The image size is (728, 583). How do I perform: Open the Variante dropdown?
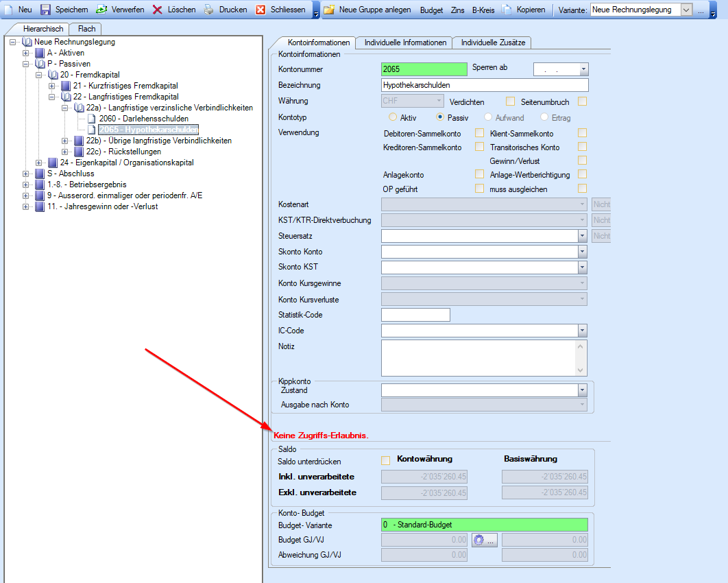686,10
